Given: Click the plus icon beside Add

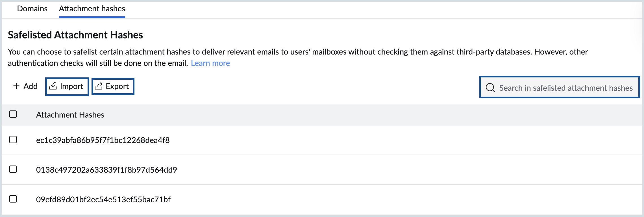Looking at the screenshot, I should point(16,86).
